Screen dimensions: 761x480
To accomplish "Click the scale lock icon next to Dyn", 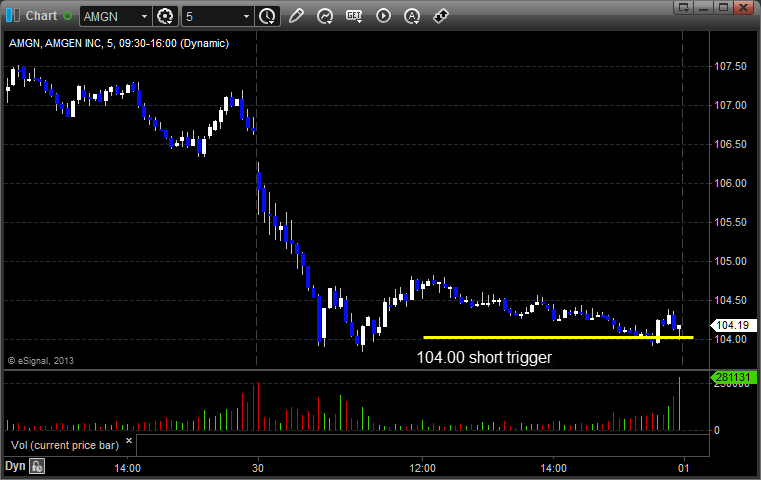I will (x=37, y=466).
